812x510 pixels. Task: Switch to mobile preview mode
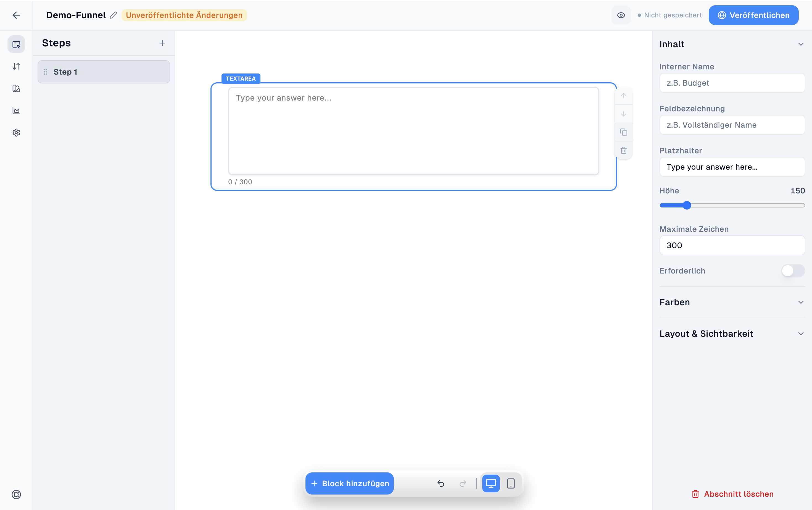[511, 483]
